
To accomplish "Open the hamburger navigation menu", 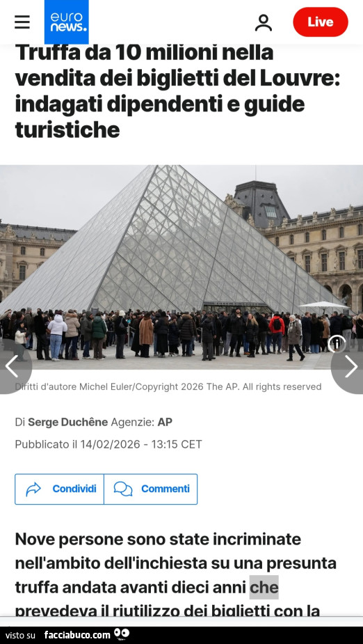I will point(22,22).
